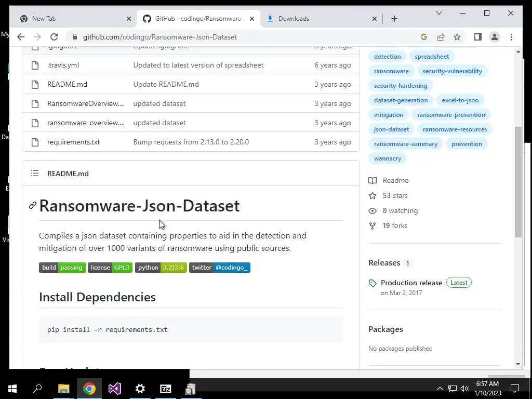Reload the GitHub page
The width and height of the screenshot is (532, 399).
(x=54, y=37)
